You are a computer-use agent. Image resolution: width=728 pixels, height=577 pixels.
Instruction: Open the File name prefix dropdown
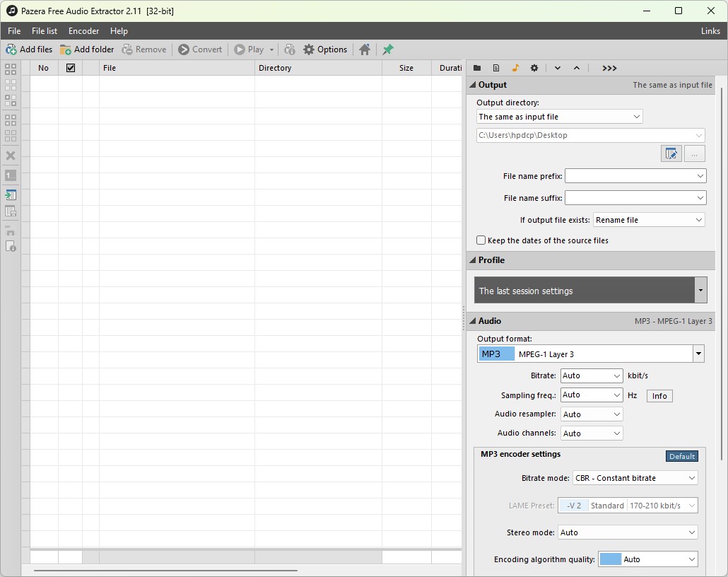tap(635, 175)
